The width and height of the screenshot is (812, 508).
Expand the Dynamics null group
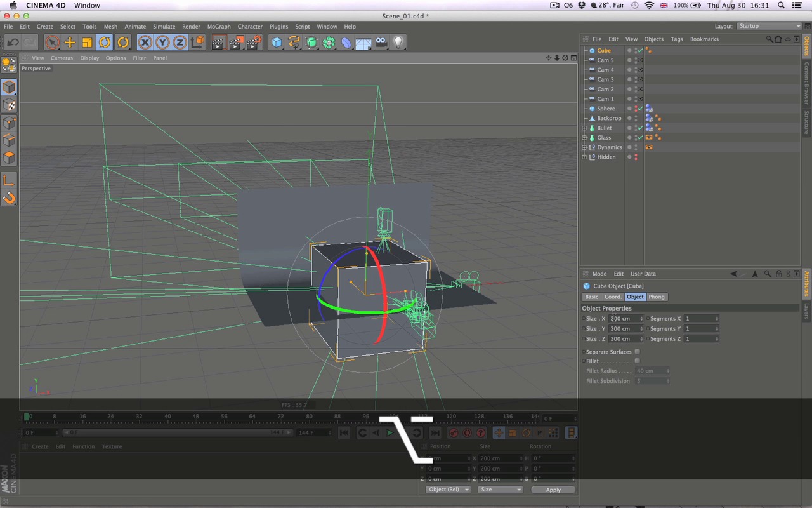click(584, 147)
